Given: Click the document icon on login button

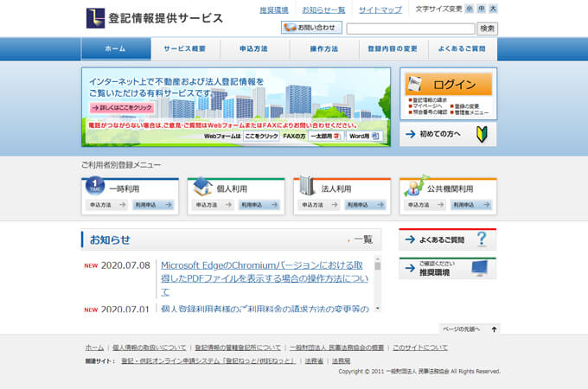Looking at the screenshot, I should pyautogui.click(x=415, y=84).
